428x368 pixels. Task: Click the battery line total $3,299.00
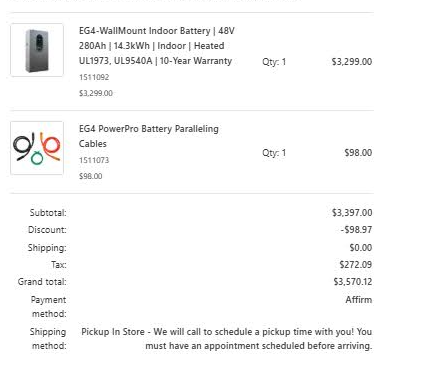[352, 62]
